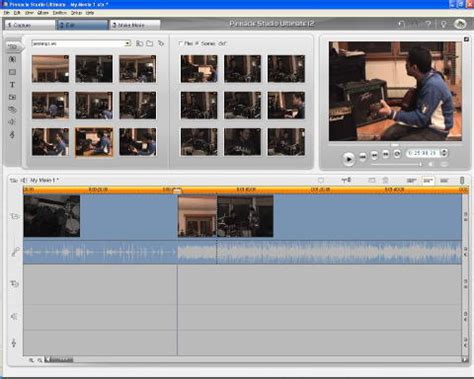Show the Photos and frame grabs section

12,97
